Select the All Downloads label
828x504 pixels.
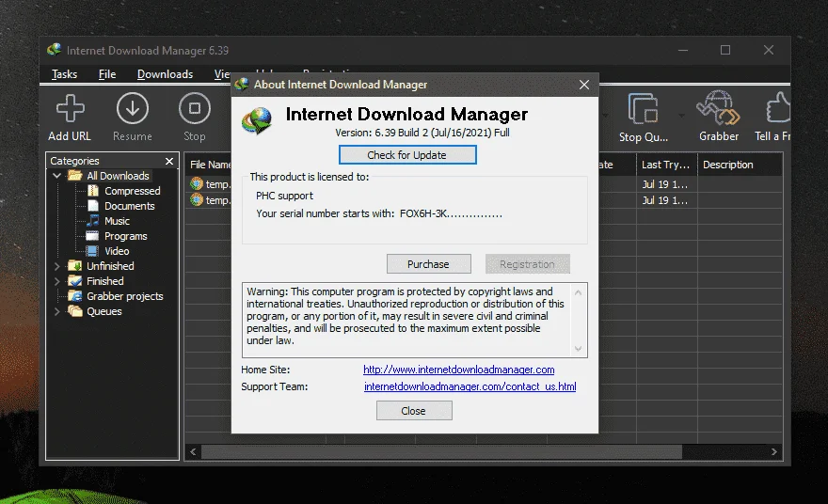[118, 175]
